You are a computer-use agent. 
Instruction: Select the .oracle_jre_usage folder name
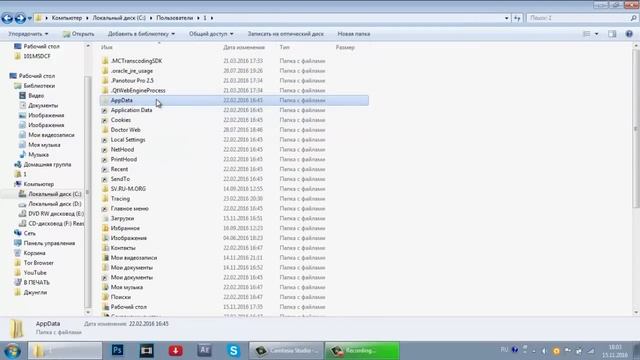(131, 71)
